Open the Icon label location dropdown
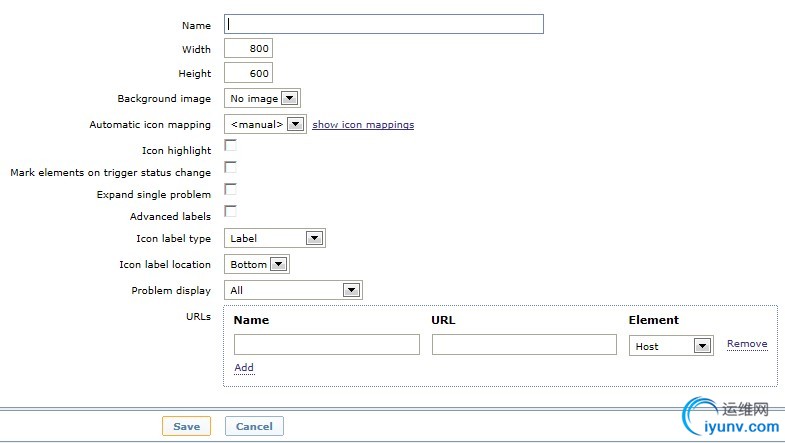This screenshot has height=443, width=785. click(x=257, y=265)
